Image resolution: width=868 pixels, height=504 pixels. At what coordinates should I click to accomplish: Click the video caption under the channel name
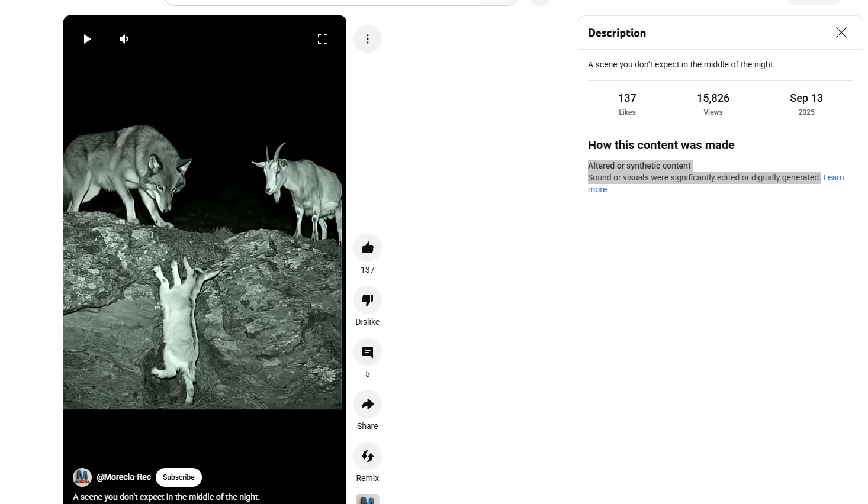[166, 497]
